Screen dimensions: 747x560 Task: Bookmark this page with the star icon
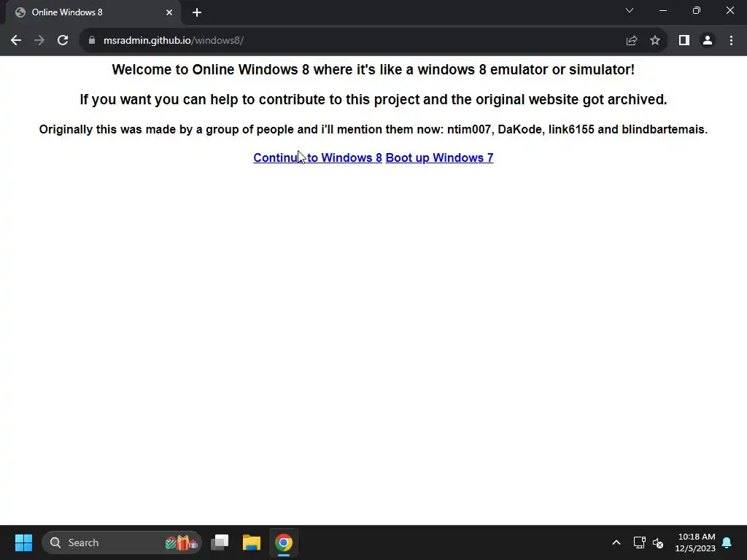point(655,41)
